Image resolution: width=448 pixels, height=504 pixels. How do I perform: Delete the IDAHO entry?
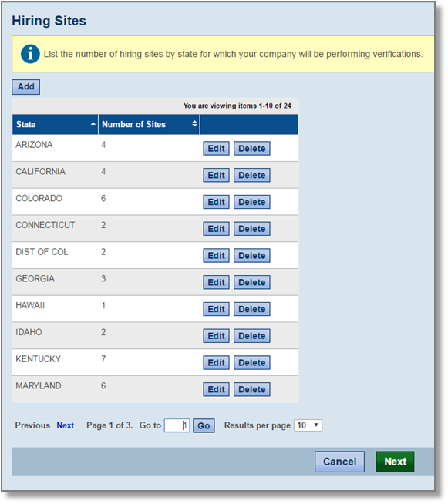(252, 336)
